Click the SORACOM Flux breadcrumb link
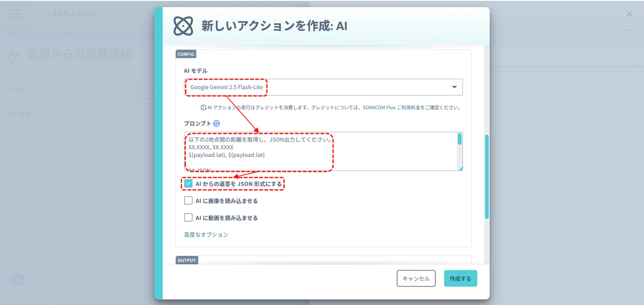The width and height of the screenshot is (644, 305). (81, 35)
